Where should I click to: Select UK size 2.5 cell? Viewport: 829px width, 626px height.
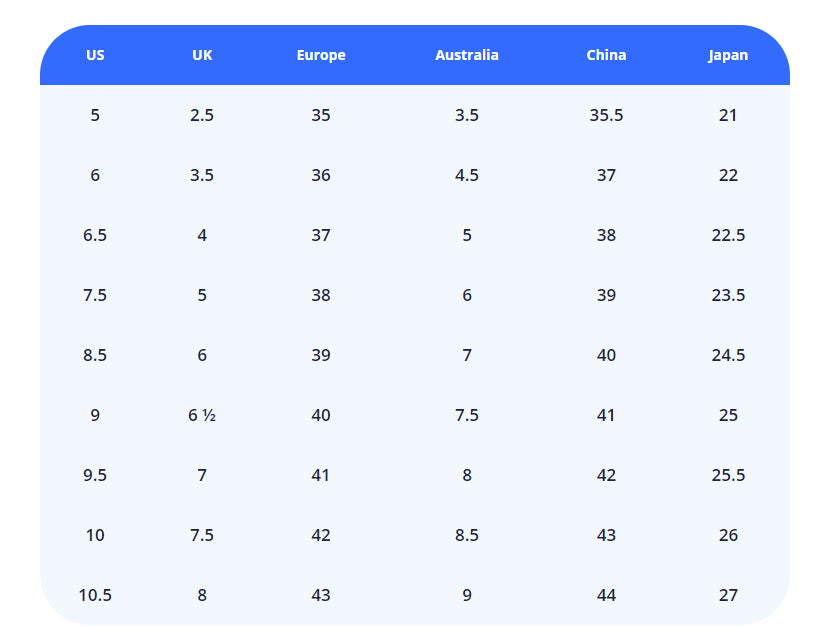202,115
